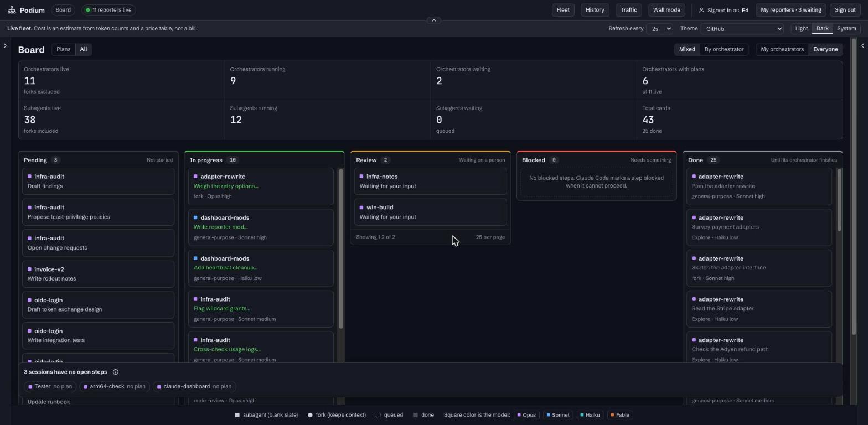Expand the right side panel chevron

click(x=862, y=46)
